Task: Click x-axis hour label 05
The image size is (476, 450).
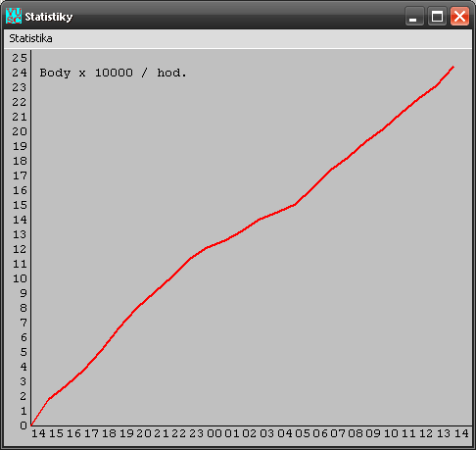Action: coord(303,433)
